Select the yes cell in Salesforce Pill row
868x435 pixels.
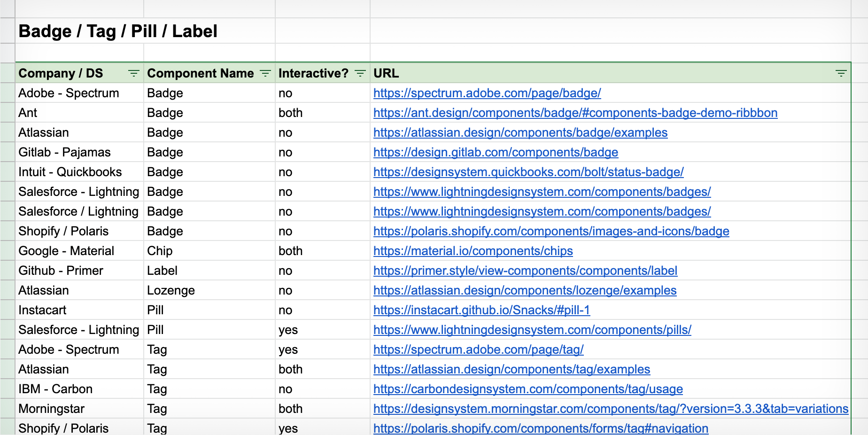(x=323, y=330)
